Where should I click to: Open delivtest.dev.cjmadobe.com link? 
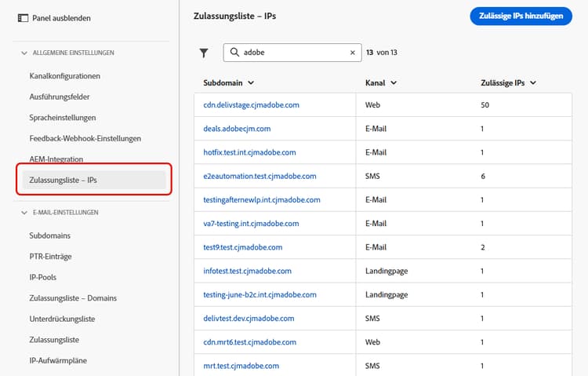pos(249,319)
